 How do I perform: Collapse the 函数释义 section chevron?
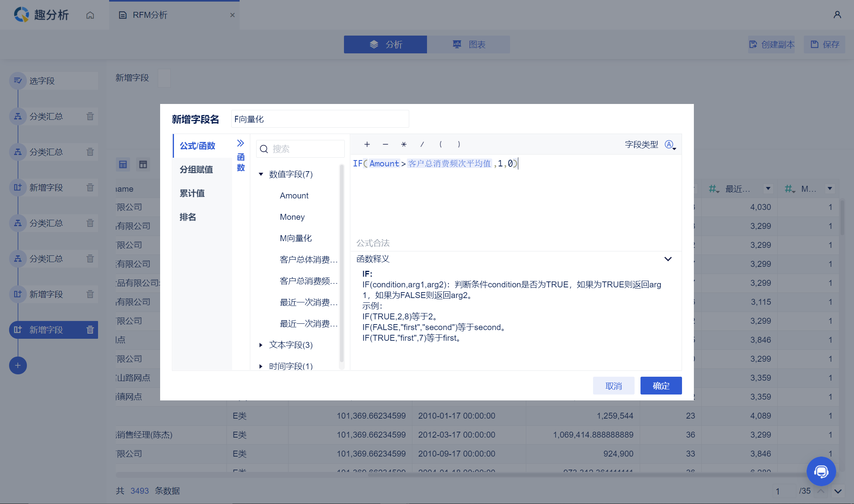668,259
